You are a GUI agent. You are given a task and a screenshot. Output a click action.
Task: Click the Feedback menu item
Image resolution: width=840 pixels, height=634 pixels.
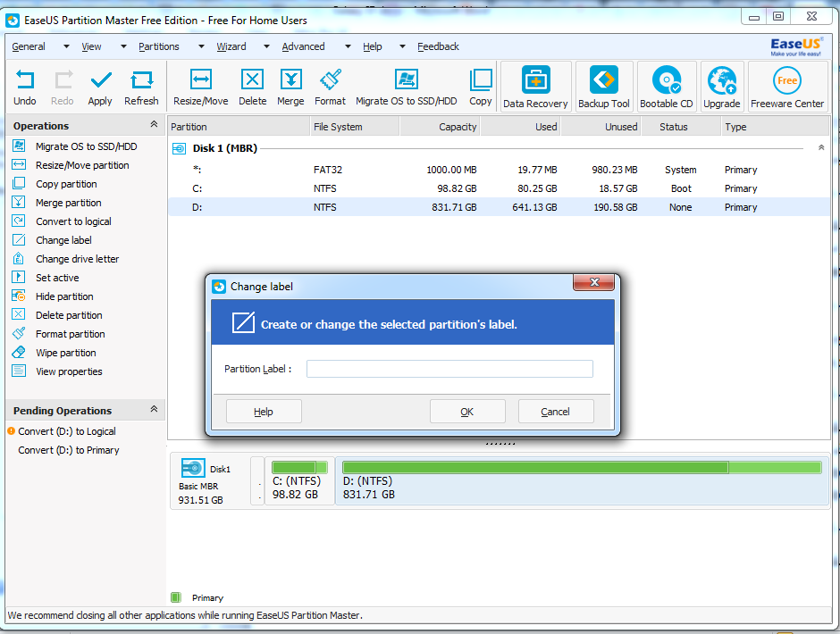point(438,46)
